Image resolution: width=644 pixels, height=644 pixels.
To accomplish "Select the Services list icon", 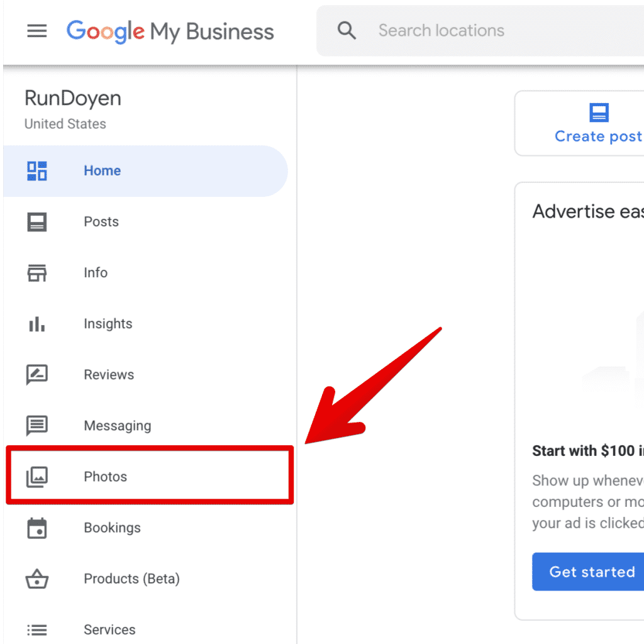I will pos(37,630).
